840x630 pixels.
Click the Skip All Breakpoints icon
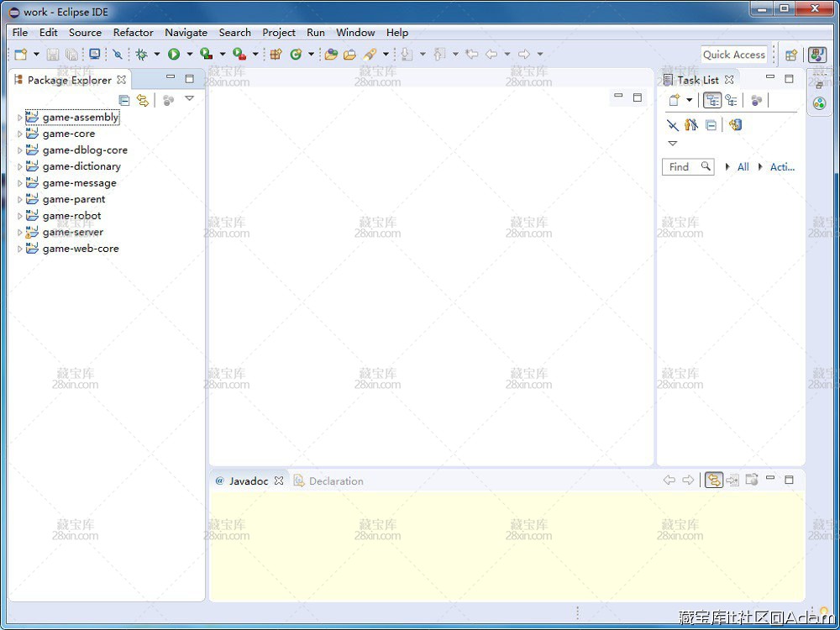pyautogui.click(x=118, y=54)
